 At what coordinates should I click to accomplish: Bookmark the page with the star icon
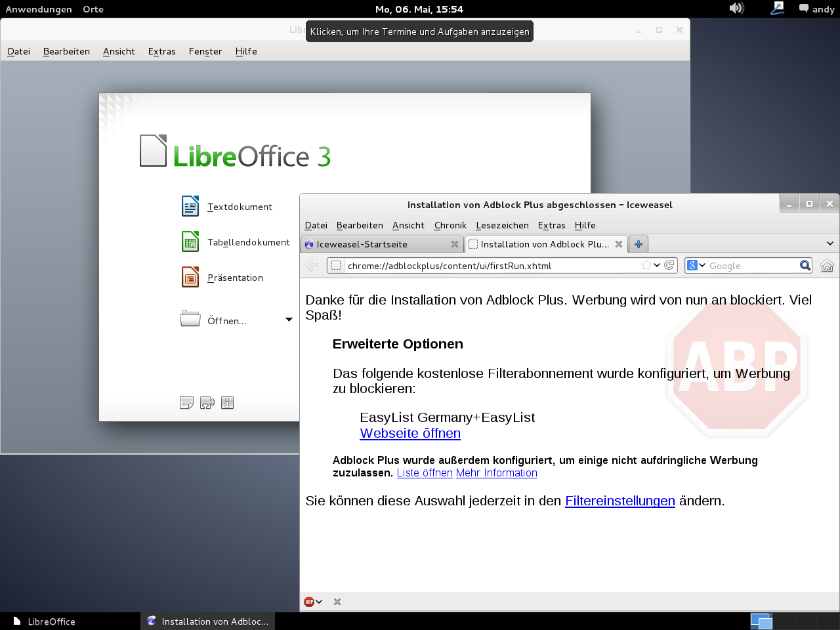click(x=646, y=265)
